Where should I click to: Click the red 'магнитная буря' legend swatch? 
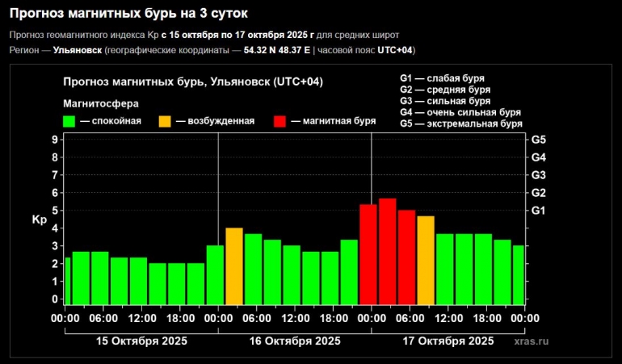click(x=279, y=121)
